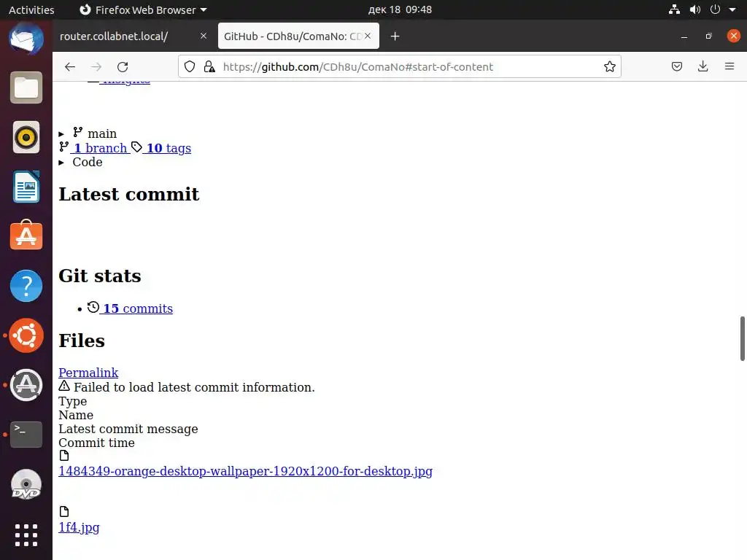Open the Files manager in dock
747x560 pixels.
coord(26,87)
